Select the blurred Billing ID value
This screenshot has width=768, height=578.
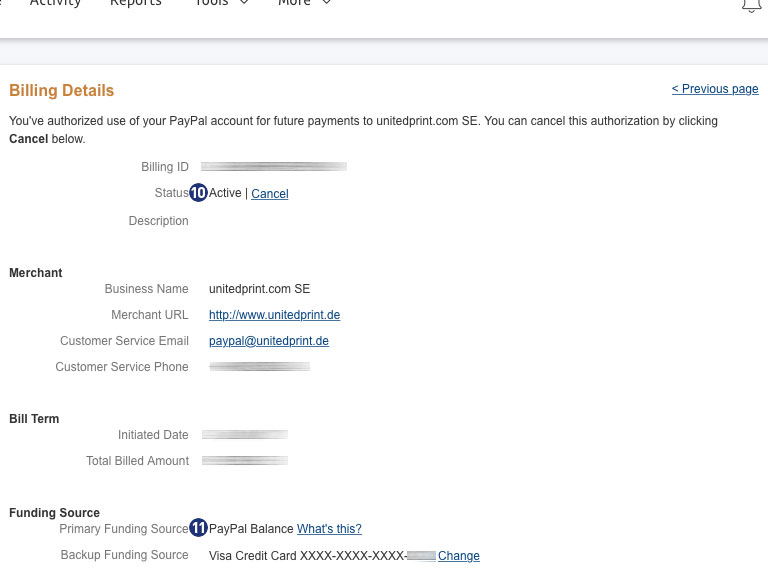(x=273, y=166)
